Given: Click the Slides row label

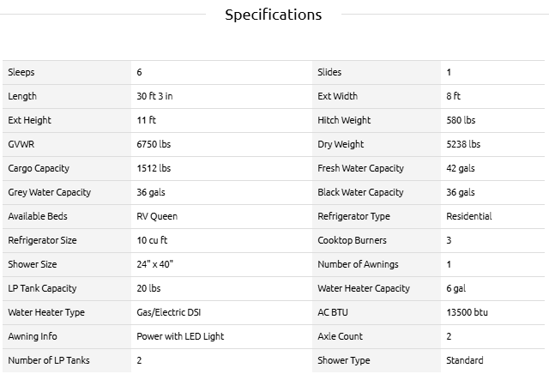Looking at the screenshot, I should pos(329,73).
